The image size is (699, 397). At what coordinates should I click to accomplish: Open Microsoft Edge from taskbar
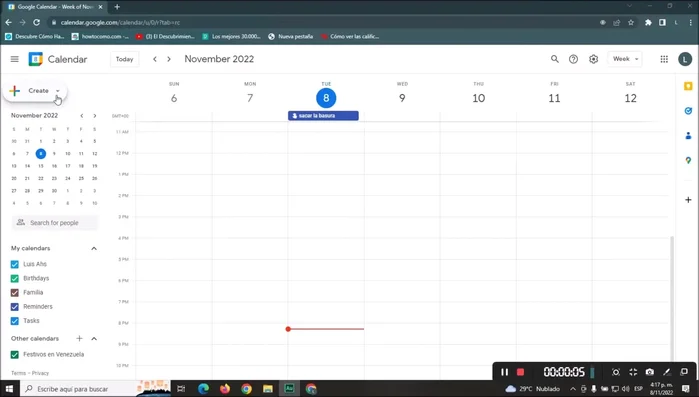[x=203, y=389]
